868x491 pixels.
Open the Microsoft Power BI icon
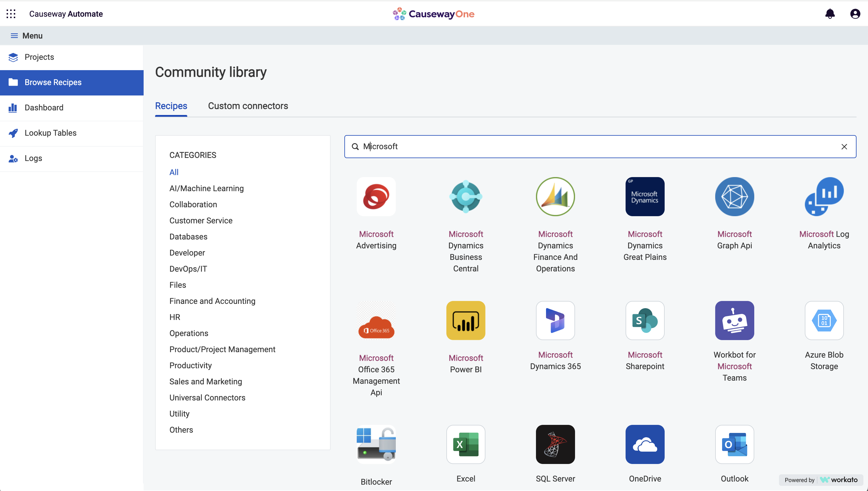pyautogui.click(x=466, y=320)
